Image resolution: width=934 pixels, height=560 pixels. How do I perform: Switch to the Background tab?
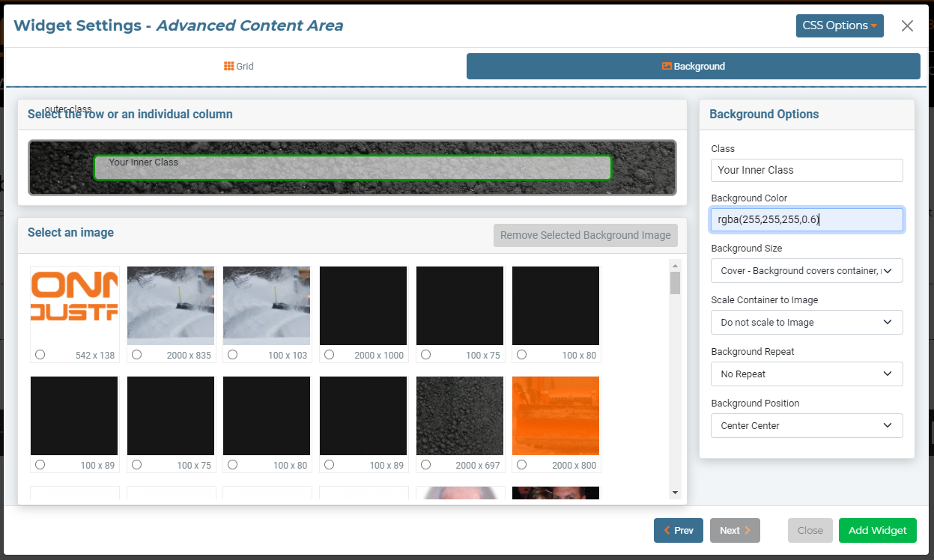click(693, 66)
